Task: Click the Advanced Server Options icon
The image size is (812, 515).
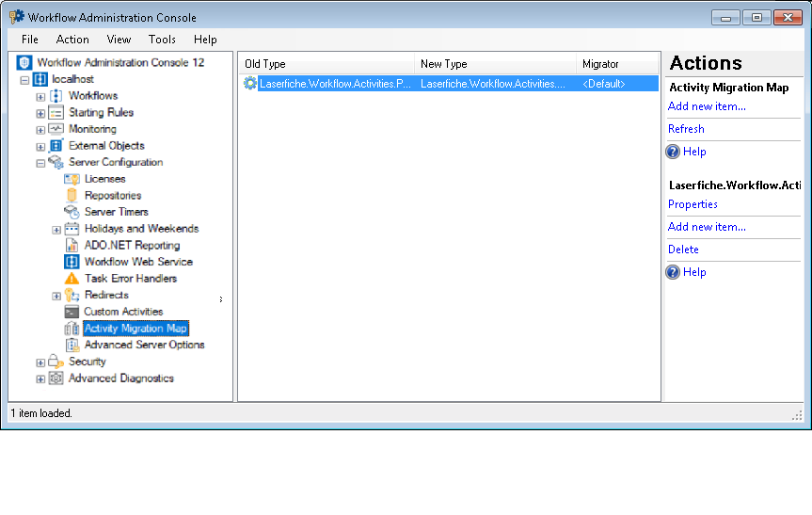Action: pos(72,345)
